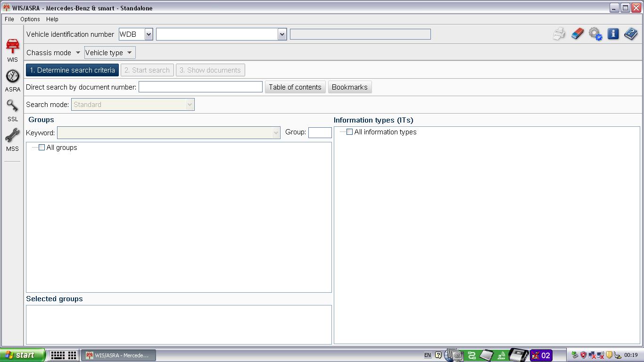Open the help book icon
644x362 pixels.
631,34
